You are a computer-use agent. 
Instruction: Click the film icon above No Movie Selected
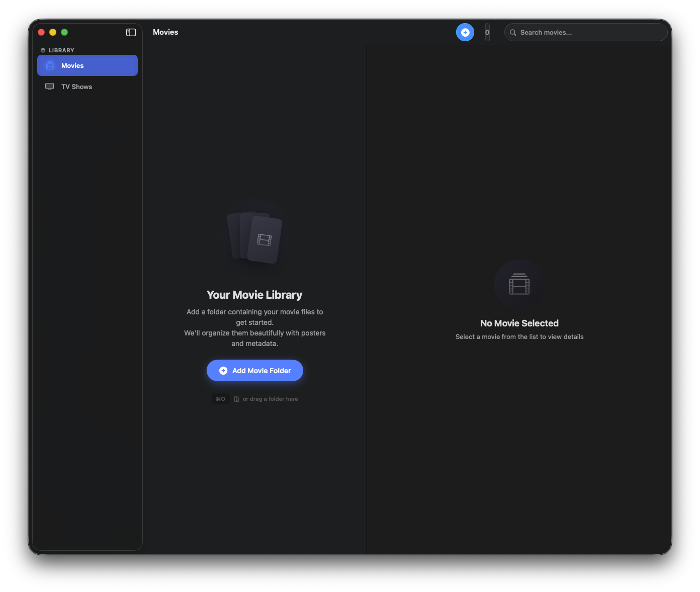click(519, 284)
